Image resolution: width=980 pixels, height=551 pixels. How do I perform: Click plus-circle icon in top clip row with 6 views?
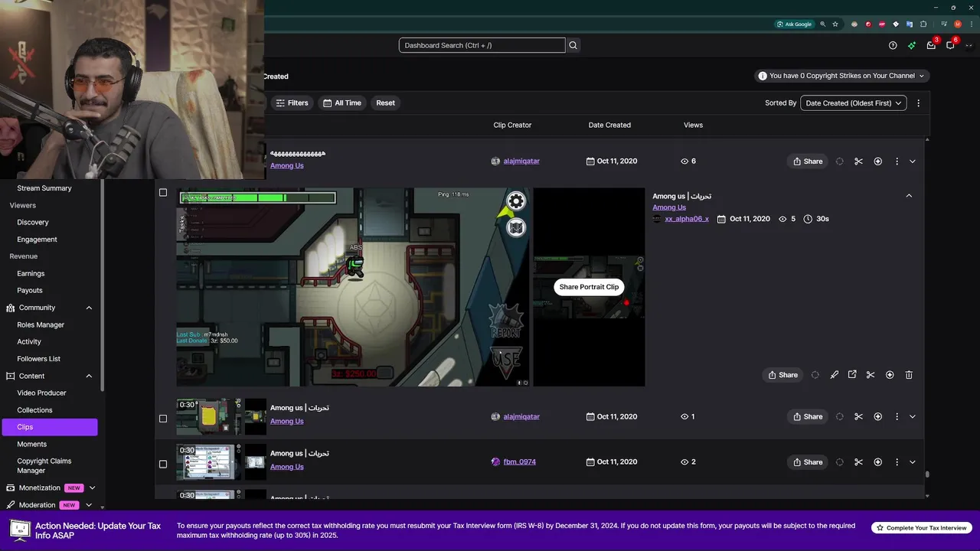pos(877,161)
